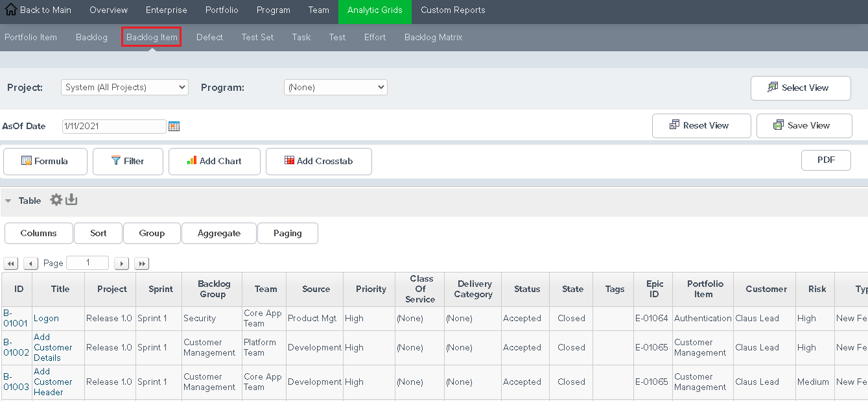
Task: Open table settings gear icon
Action: coord(56,200)
